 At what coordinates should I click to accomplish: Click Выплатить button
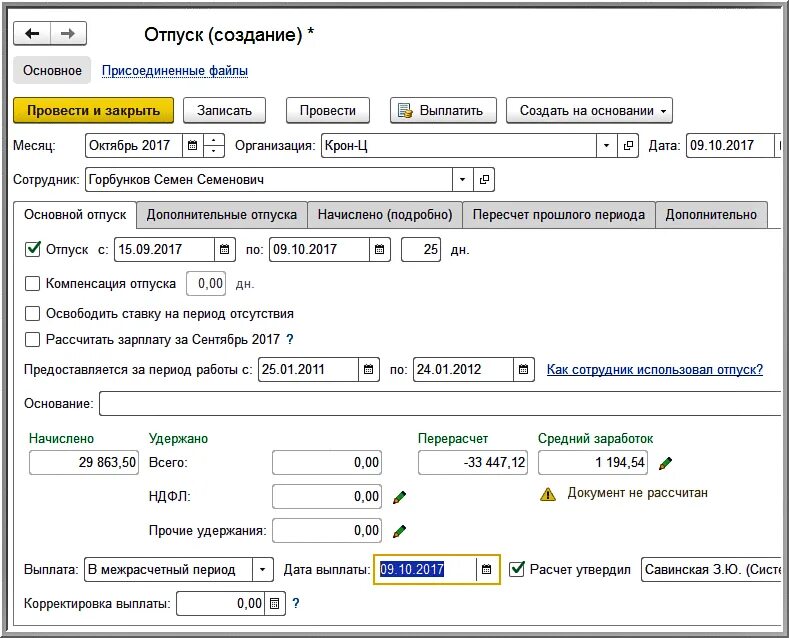pos(443,111)
